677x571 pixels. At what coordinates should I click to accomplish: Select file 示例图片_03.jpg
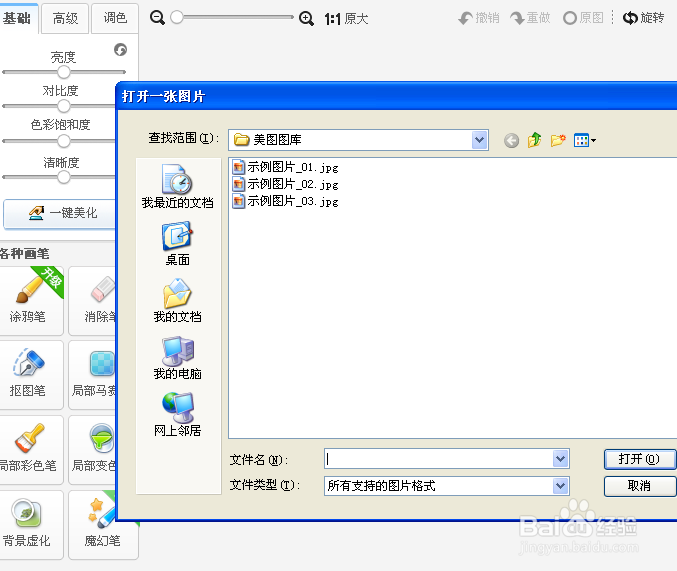(285, 201)
